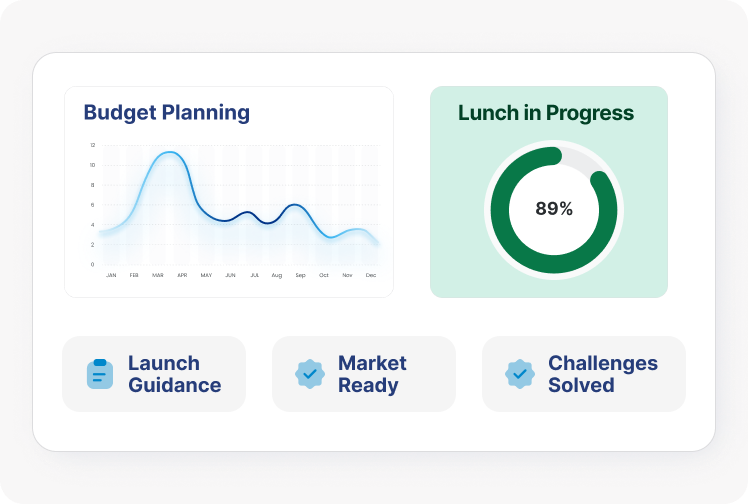Click the 12 value on chart y-axis
The image size is (748, 504).
tap(93, 146)
